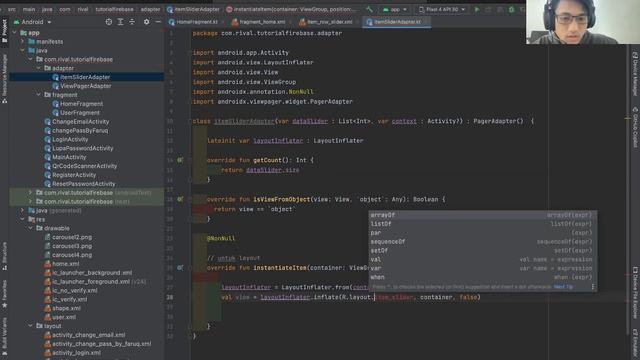Open Pixel 4 API 30 device dropdown

[x=442, y=9]
